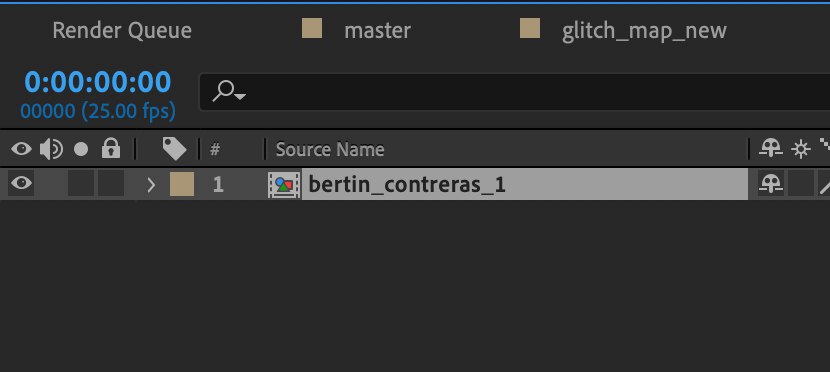Switch to the glitch_map_new composition tab
This screenshot has height=372, width=830.
644,31
